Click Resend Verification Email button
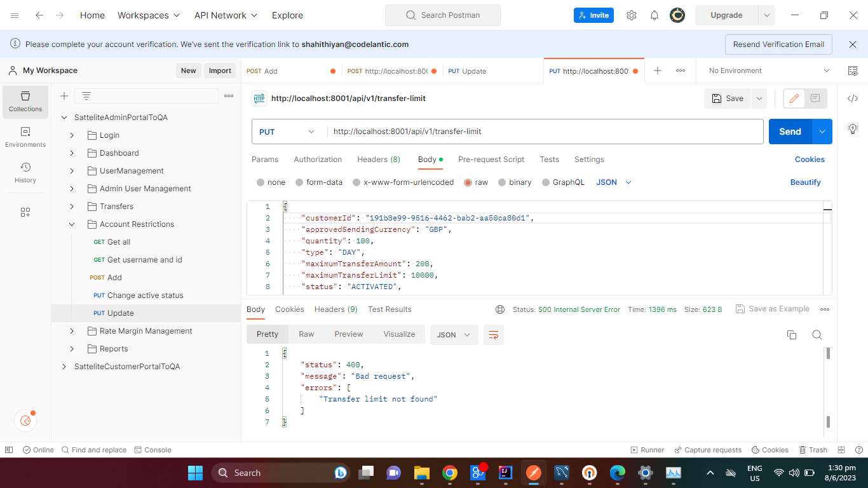The height and width of the screenshot is (488, 868). click(778, 44)
